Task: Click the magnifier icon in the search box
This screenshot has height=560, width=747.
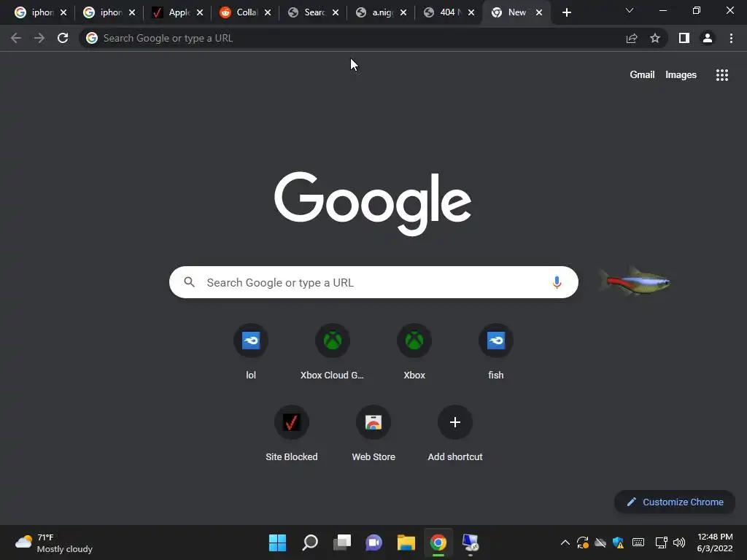Action: pyautogui.click(x=189, y=282)
